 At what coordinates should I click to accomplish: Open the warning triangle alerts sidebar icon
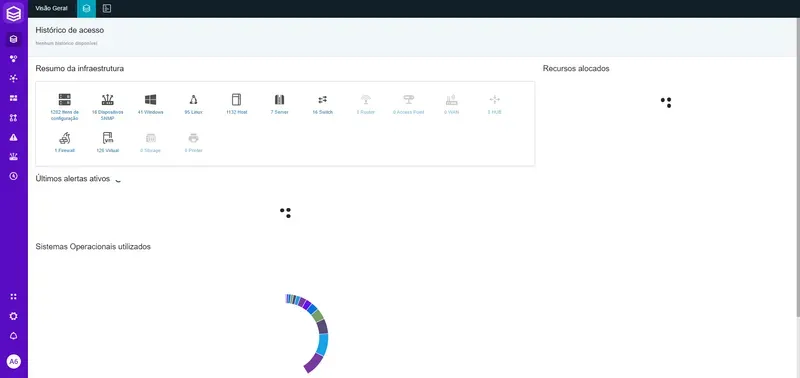(x=14, y=137)
